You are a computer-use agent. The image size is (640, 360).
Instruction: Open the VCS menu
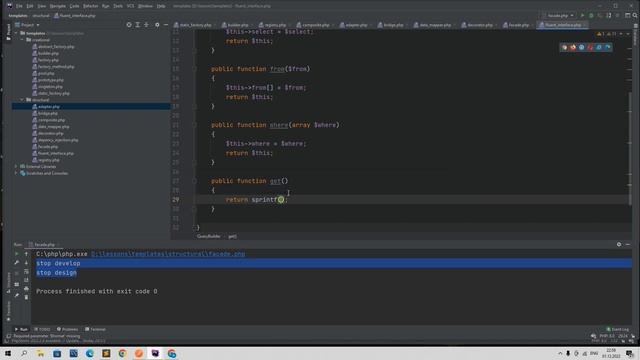click(130, 6)
